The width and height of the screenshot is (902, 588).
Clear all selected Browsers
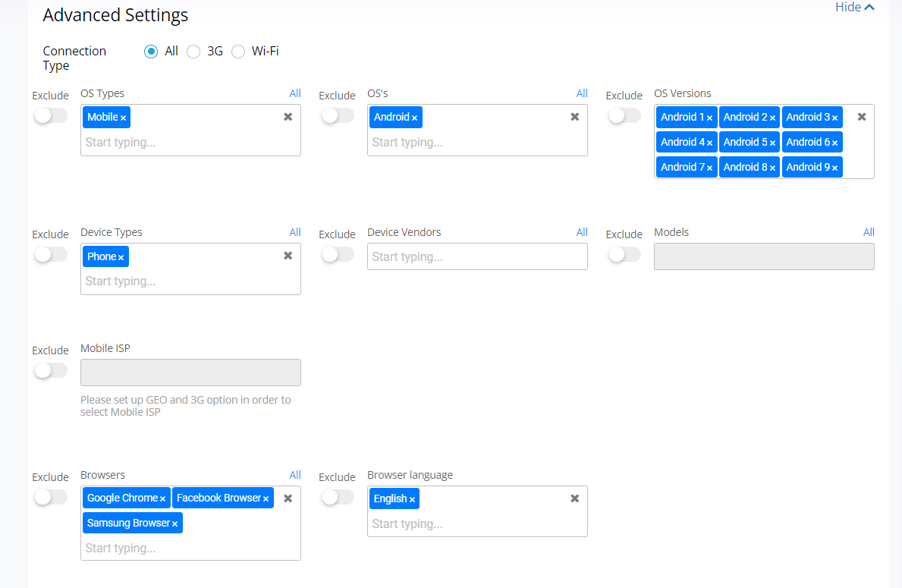[x=288, y=498]
